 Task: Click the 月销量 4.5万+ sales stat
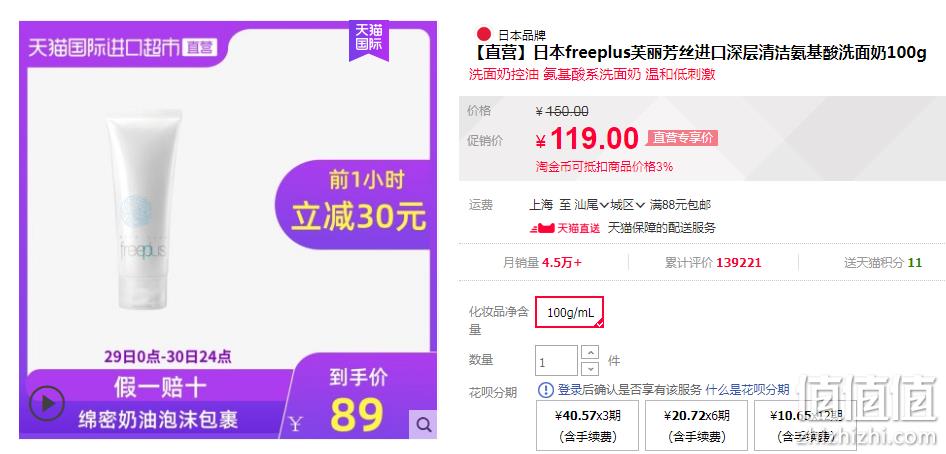click(x=543, y=263)
